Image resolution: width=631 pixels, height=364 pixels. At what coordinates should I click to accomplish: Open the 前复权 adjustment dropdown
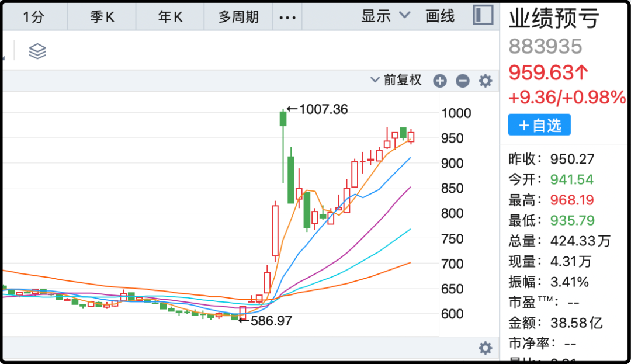(x=396, y=81)
